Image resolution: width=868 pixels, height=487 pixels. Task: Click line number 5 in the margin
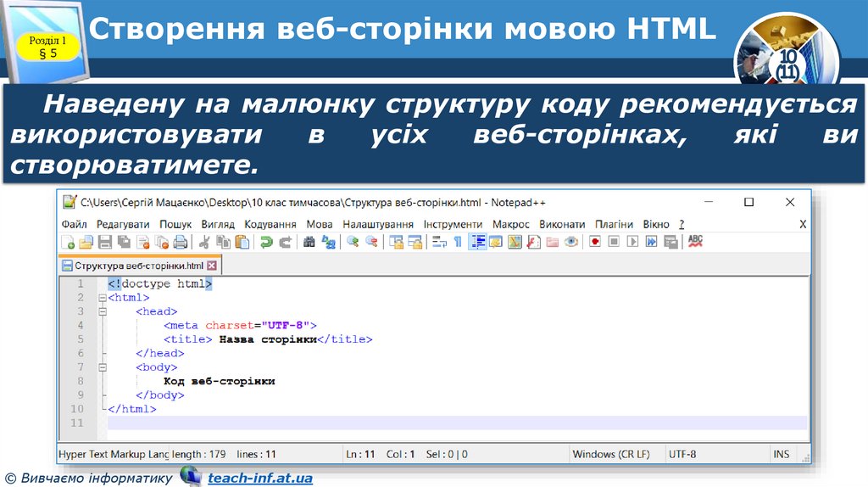click(x=81, y=339)
